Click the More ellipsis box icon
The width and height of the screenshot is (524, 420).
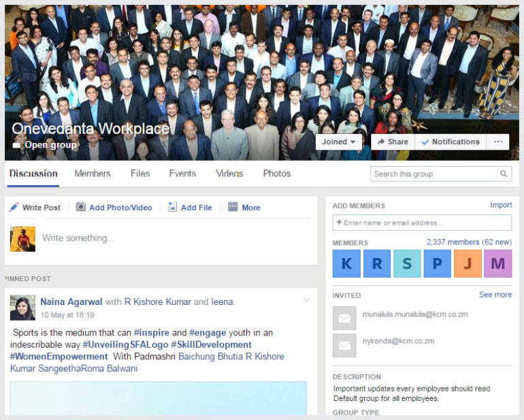(x=233, y=207)
